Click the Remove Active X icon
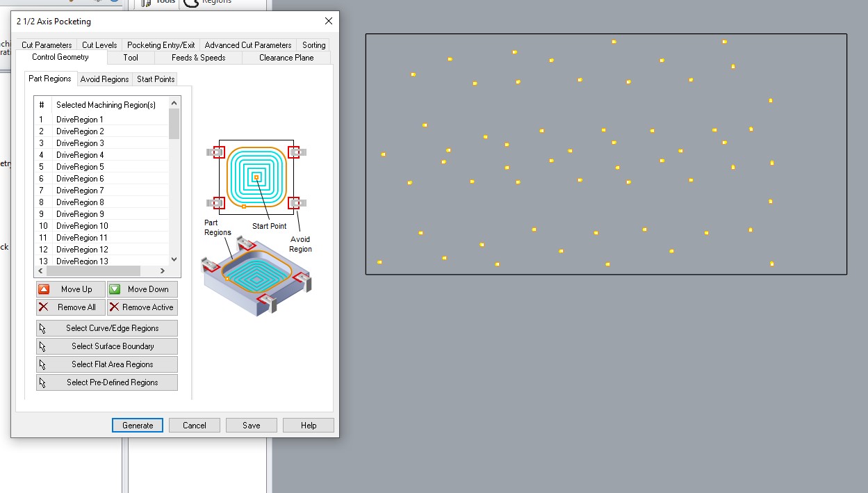This screenshot has width=868, height=493. (115, 307)
